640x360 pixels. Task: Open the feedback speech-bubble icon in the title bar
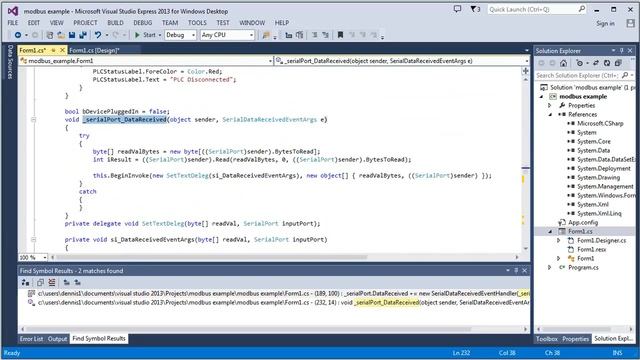(x=458, y=9)
